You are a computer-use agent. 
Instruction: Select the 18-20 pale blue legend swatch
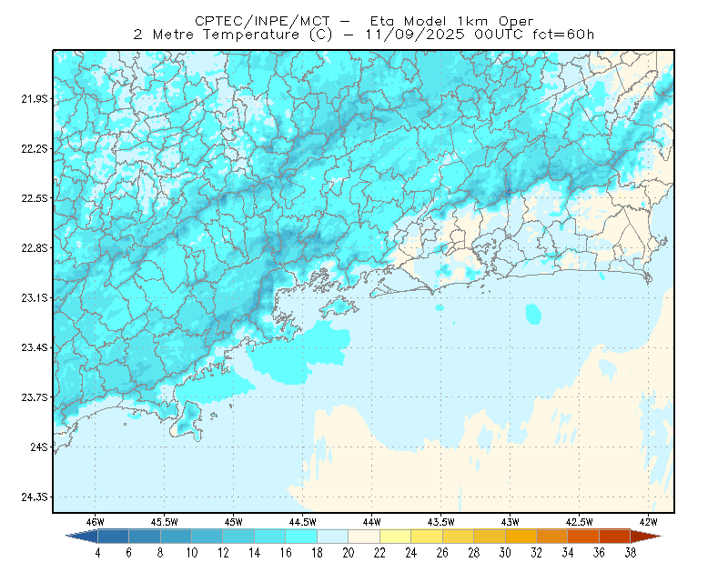point(332,537)
